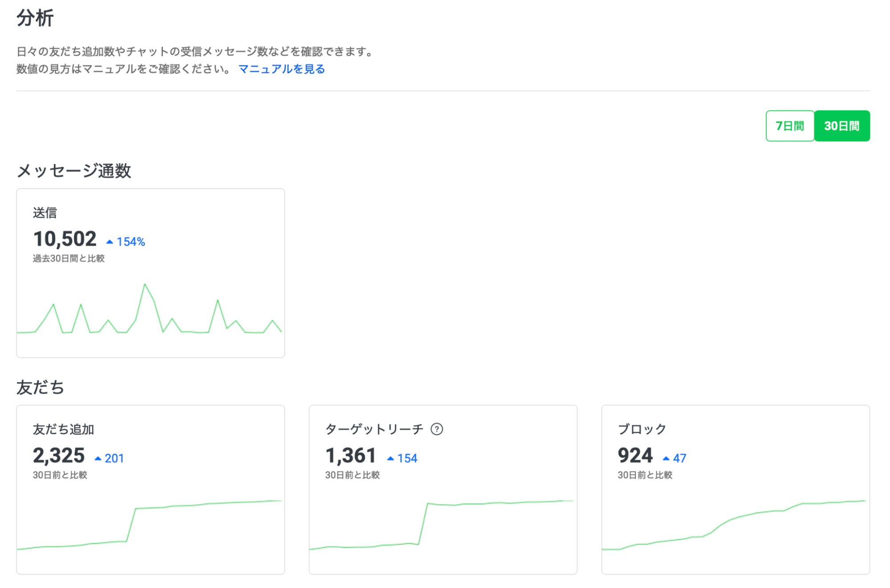Click the up-arrow beside 201 friends added

pos(98,458)
